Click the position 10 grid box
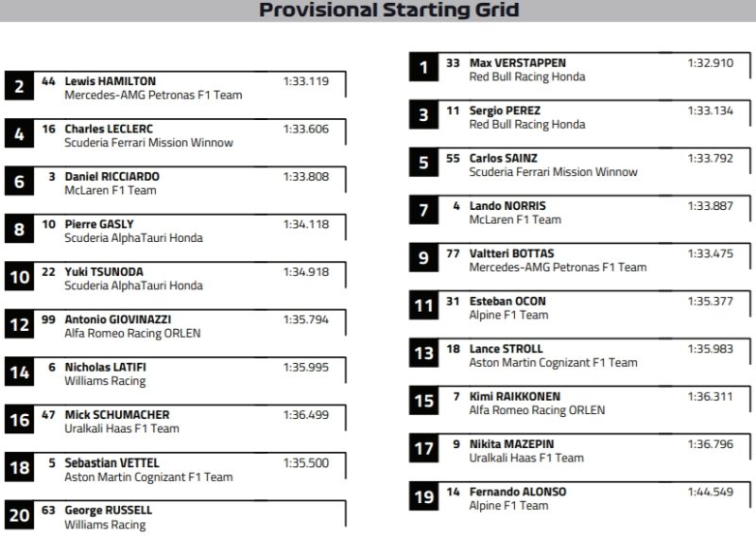This screenshot has width=756, height=537. pos(20,277)
